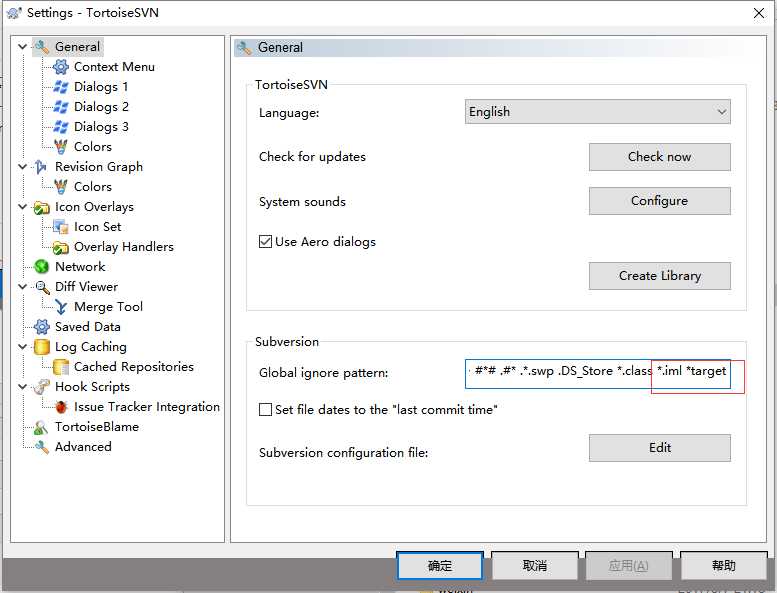Click the Overlay Handlers folder icon
Viewport: 777px width, 593px height.
click(61, 247)
